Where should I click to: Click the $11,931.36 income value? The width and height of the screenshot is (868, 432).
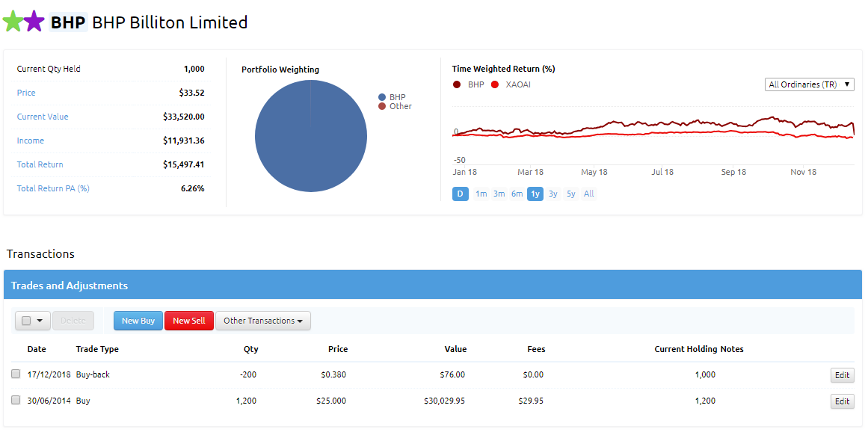pyautogui.click(x=184, y=141)
